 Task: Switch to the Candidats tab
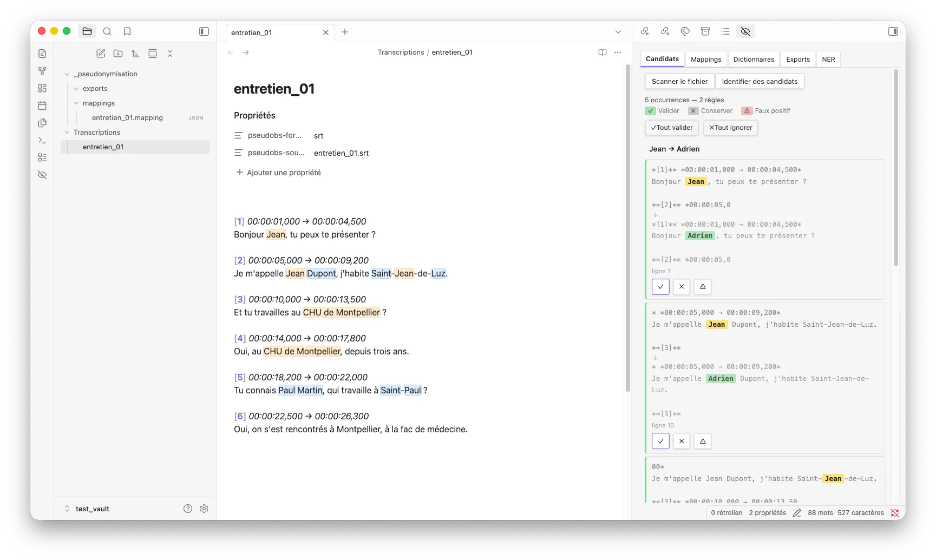point(662,59)
